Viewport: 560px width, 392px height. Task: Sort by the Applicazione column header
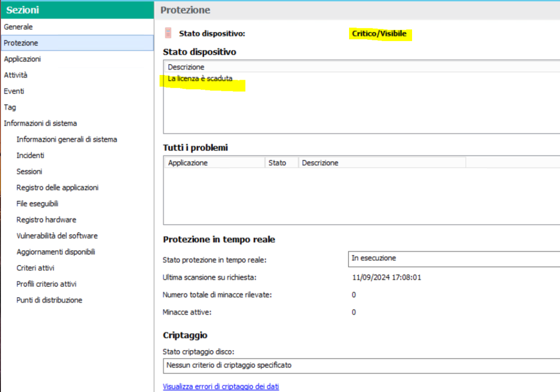[x=215, y=163]
